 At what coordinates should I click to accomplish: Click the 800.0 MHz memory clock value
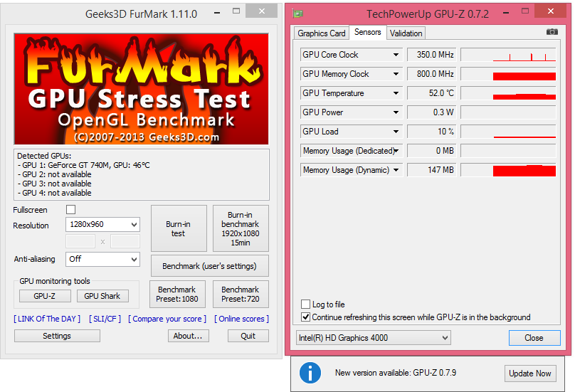pyautogui.click(x=432, y=74)
